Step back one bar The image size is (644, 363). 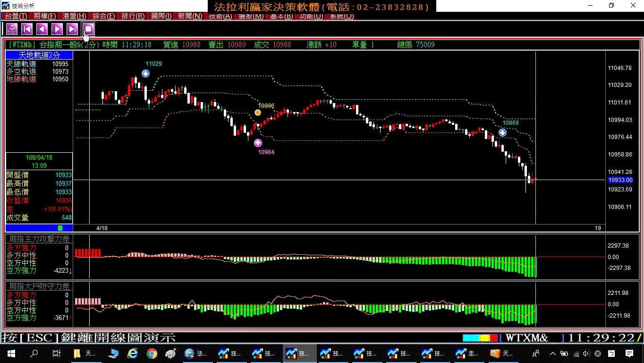(x=42, y=29)
